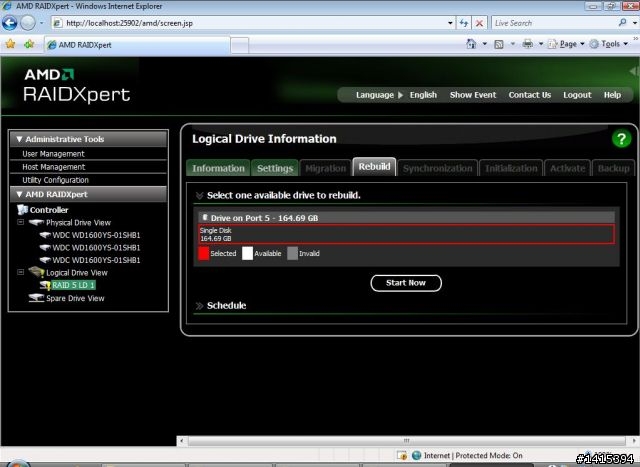
Task: Collapse the Select one available drive section
Action: click(x=199, y=196)
